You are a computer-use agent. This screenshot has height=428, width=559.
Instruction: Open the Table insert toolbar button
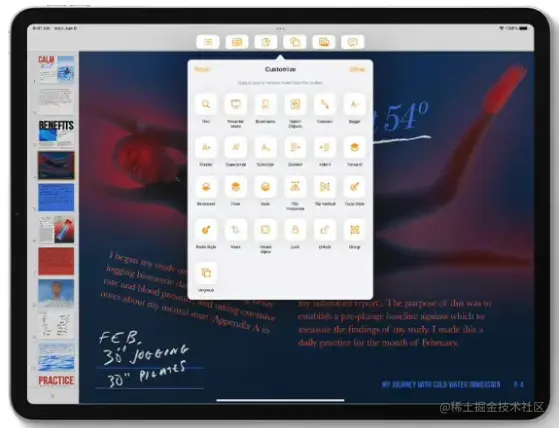point(237,42)
